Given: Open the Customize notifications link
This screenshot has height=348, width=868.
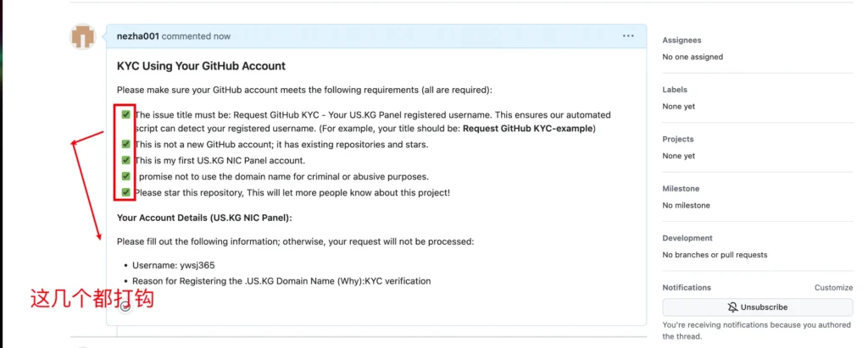Looking at the screenshot, I should point(833,288).
